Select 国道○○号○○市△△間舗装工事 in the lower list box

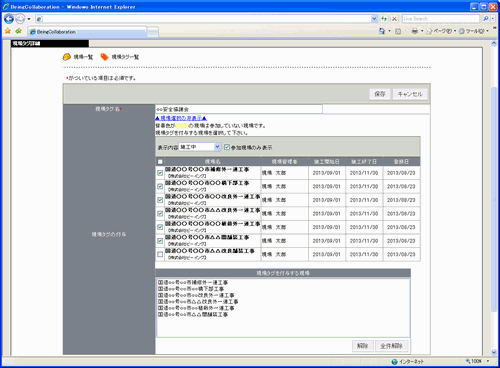pyautogui.click(x=193, y=314)
